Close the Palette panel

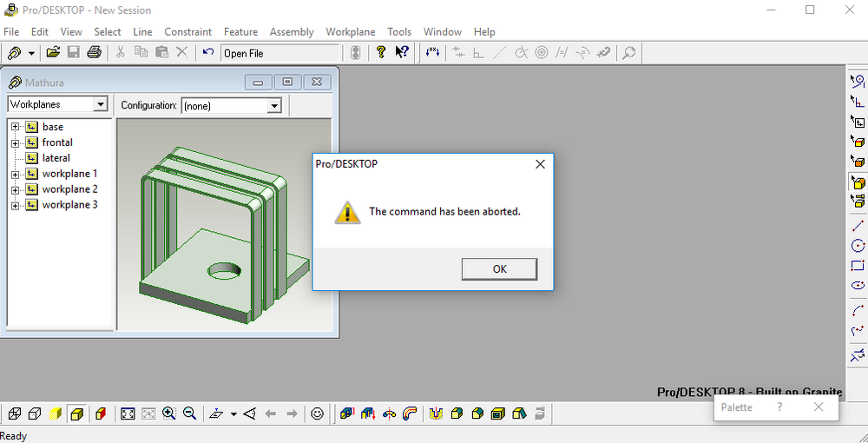coord(819,407)
